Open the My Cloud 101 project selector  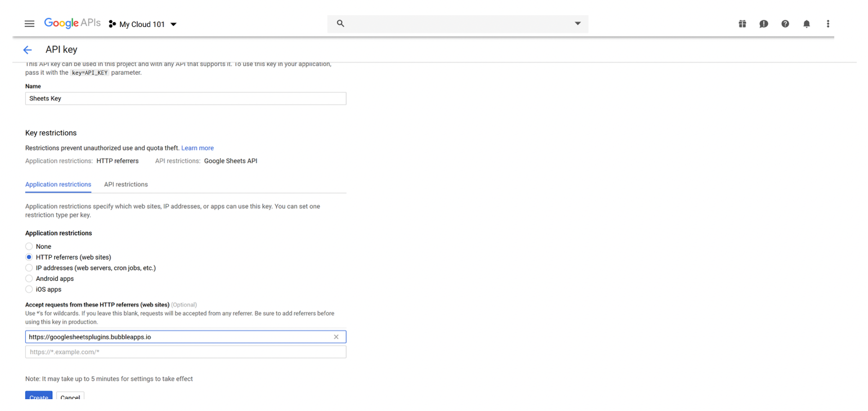click(x=143, y=24)
